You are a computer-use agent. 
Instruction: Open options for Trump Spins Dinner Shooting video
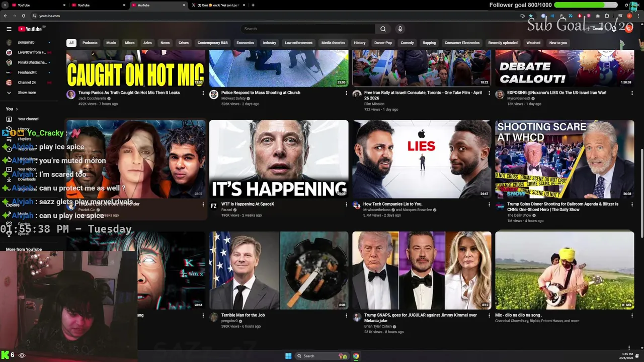[632, 205]
